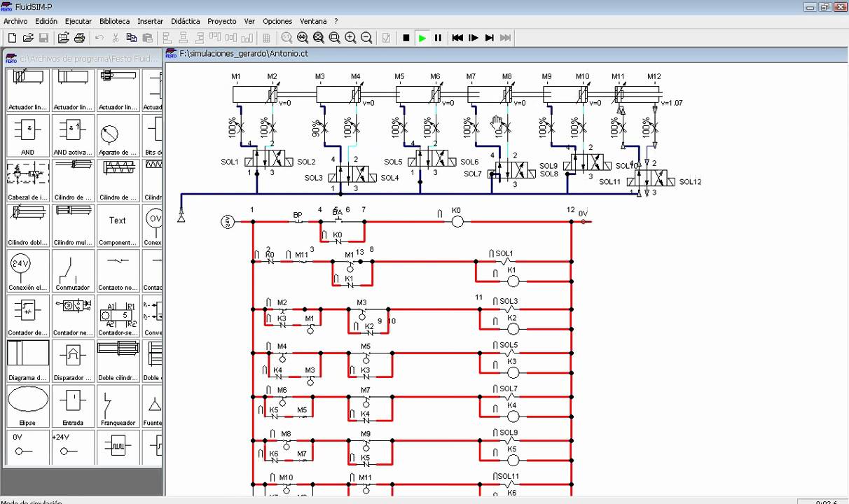Click the 24V power source symbol

pyautogui.click(x=228, y=222)
